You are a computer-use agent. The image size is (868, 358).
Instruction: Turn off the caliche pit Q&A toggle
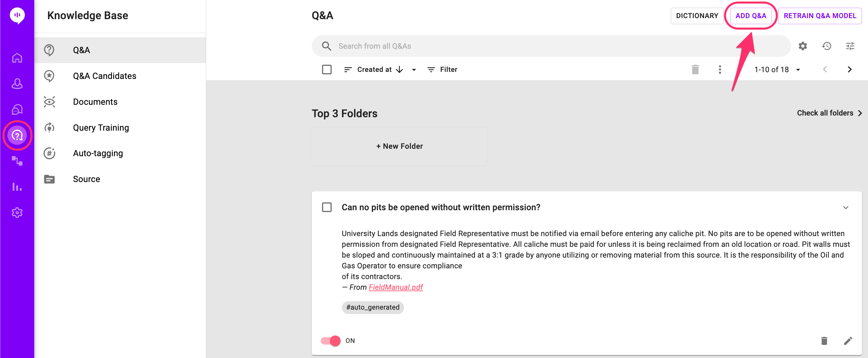point(330,341)
